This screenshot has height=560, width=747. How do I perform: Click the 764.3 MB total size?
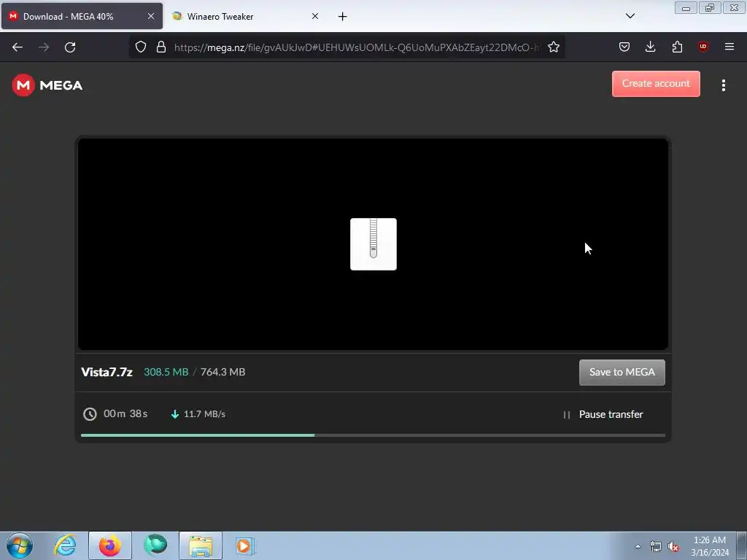click(x=223, y=372)
